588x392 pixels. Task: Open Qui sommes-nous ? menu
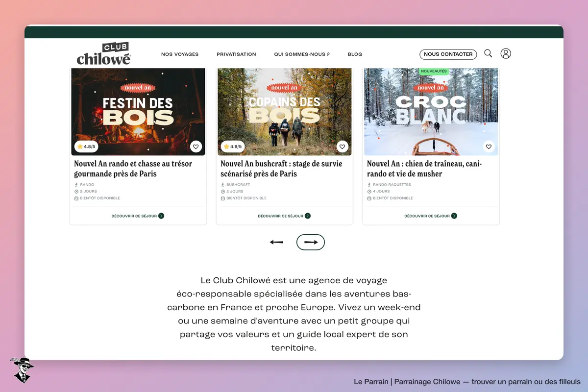[x=302, y=54]
